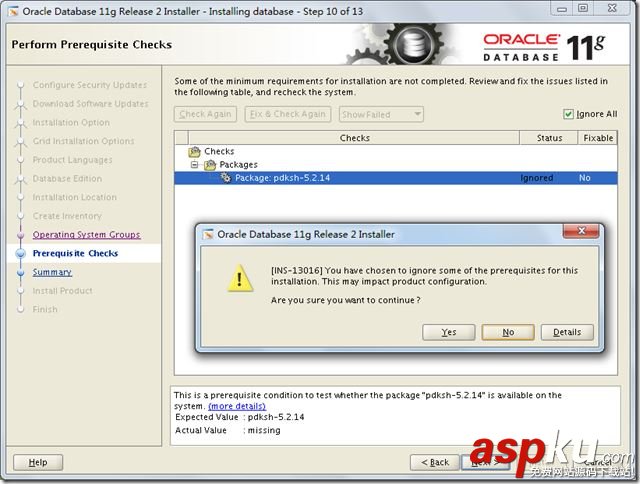The image size is (640, 484).
Task: Click Fix & Check Again button
Action: pos(288,114)
